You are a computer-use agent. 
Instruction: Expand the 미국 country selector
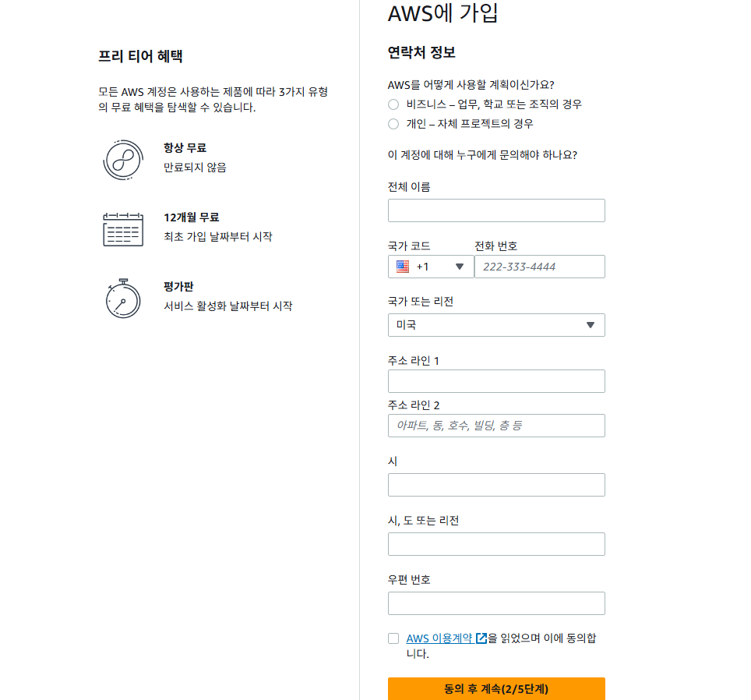click(x=496, y=325)
